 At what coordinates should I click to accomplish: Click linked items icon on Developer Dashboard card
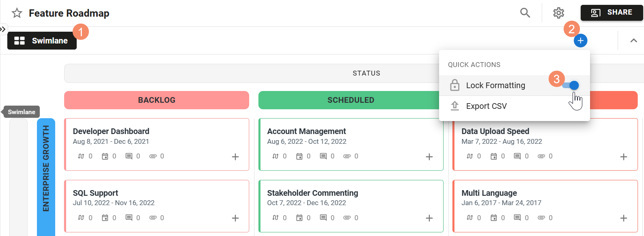click(81, 156)
